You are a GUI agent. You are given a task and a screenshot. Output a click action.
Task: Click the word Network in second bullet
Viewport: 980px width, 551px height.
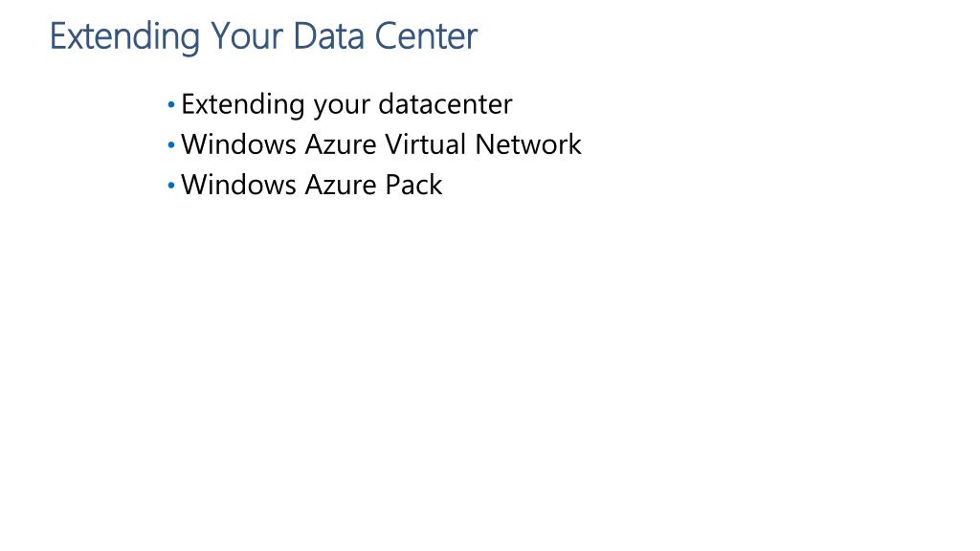pyautogui.click(x=528, y=144)
